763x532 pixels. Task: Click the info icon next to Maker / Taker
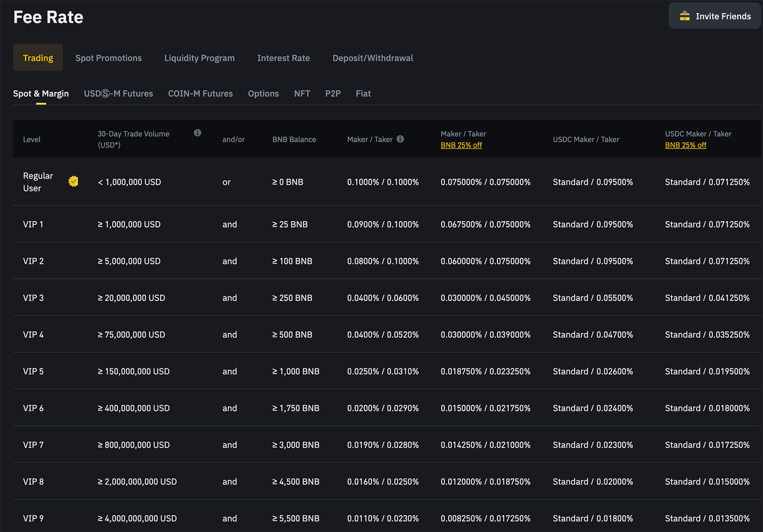[400, 139]
